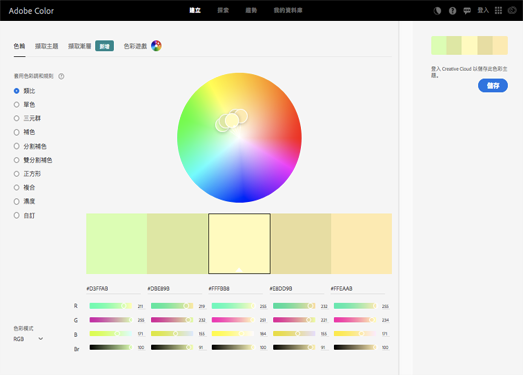Click the B value 184 field under #FFFBB8

263,334
